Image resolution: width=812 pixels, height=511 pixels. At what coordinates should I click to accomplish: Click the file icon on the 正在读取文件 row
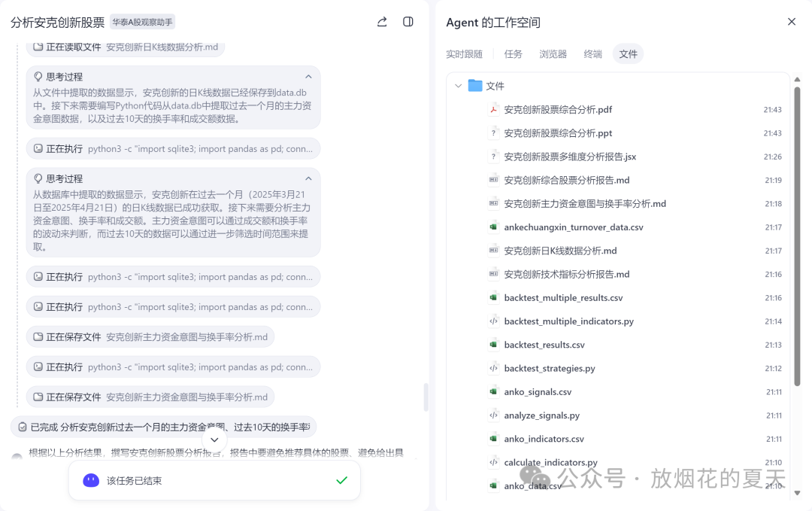(x=37, y=47)
